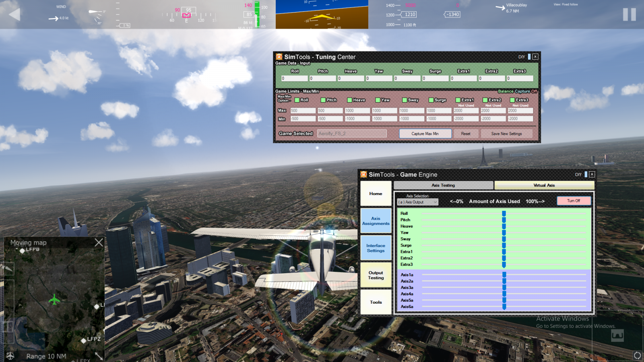Open the Axis Selection dropdown

(418, 202)
